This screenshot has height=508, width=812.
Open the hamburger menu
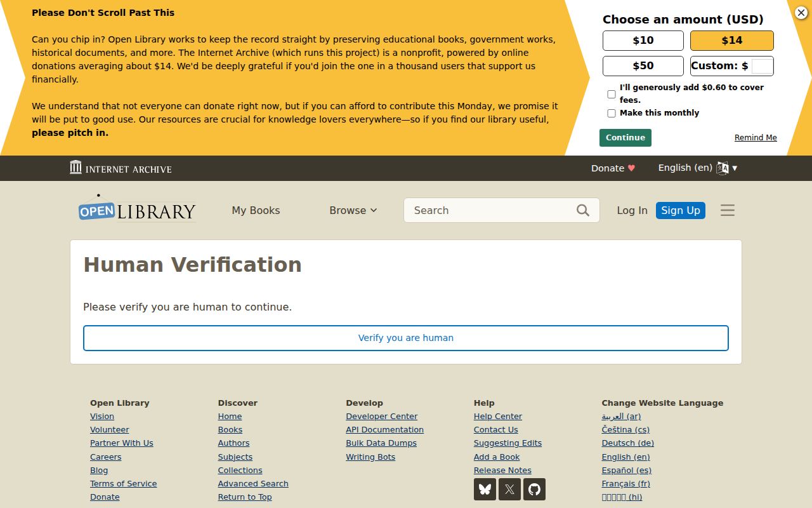pos(728,210)
